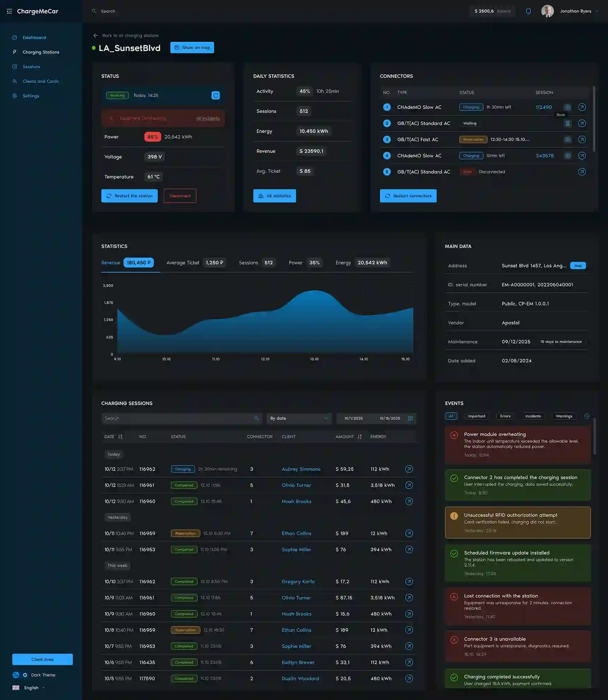This screenshot has height=700, width=608.
Task: Open the All Incidents link
Action: click(x=208, y=118)
